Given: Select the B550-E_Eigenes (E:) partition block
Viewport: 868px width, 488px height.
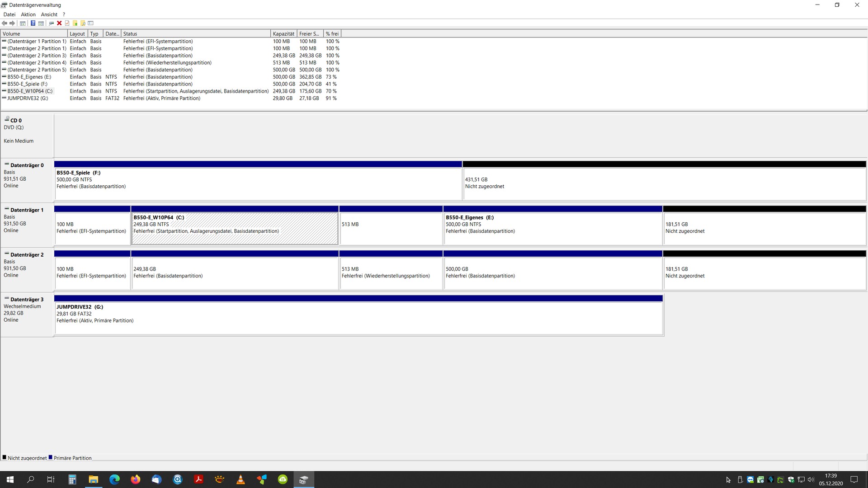Looking at the screenshot, I should (552, 229).
